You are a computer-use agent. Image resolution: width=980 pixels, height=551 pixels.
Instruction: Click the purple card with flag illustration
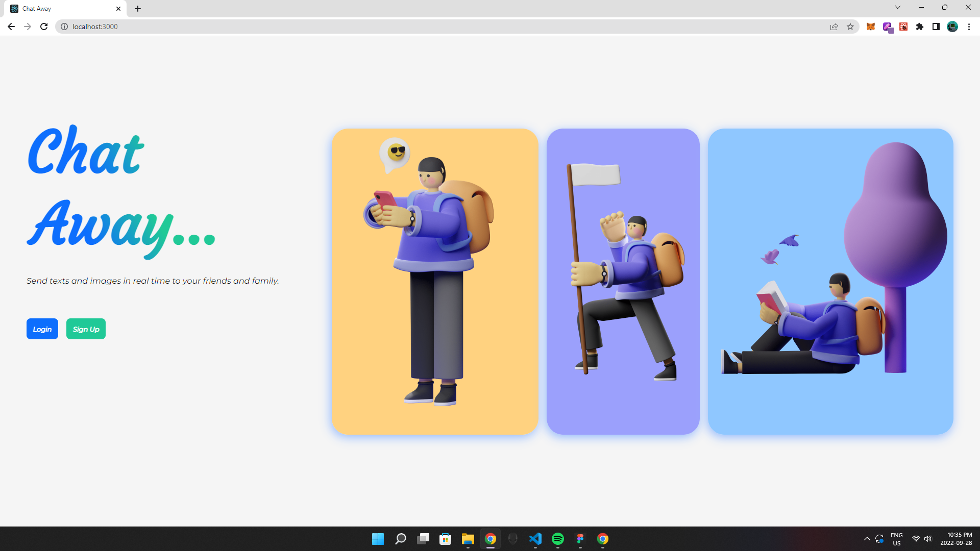click(x=623, y=282)
